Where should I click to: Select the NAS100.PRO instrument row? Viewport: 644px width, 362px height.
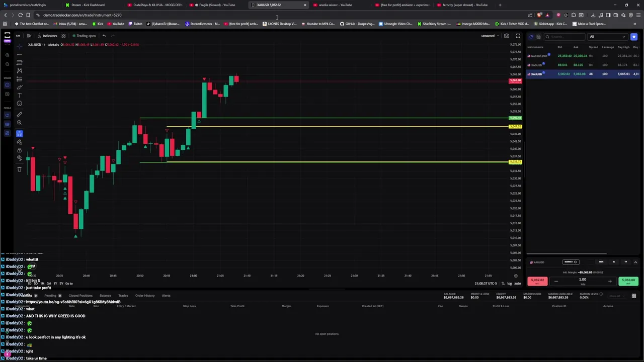583,56
